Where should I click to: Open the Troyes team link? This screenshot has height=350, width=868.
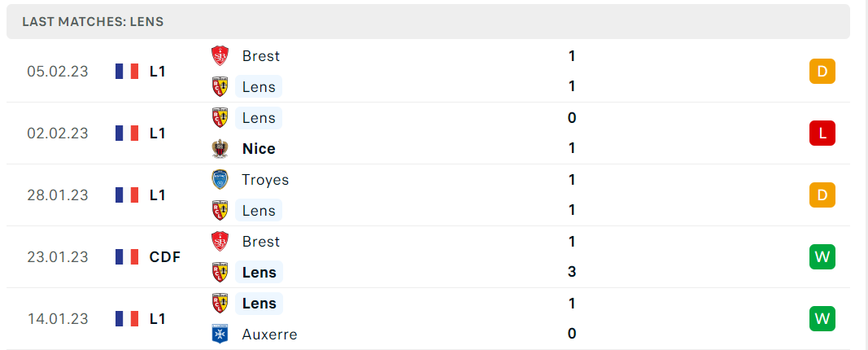[x=265, y=179]
